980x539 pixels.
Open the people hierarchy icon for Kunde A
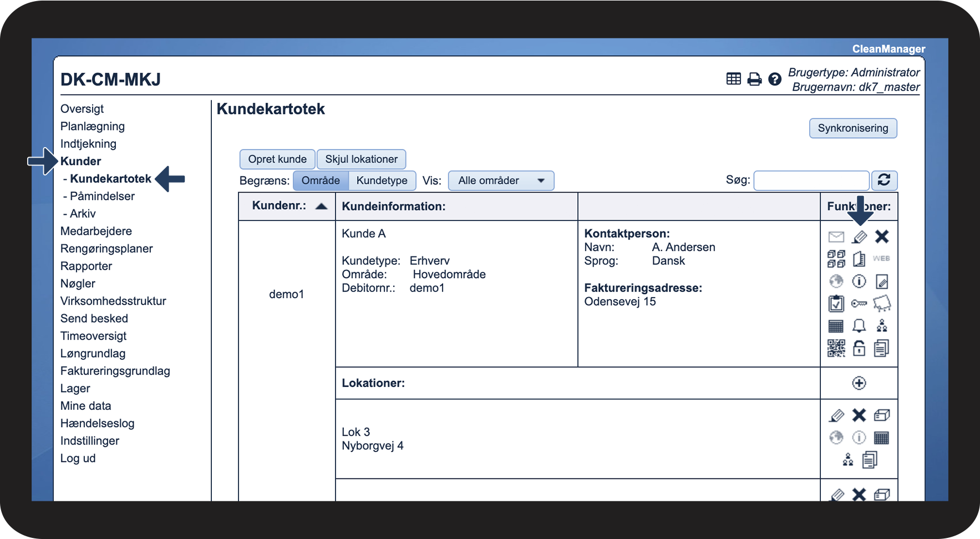pyautogui.click(x=882, y=326)
